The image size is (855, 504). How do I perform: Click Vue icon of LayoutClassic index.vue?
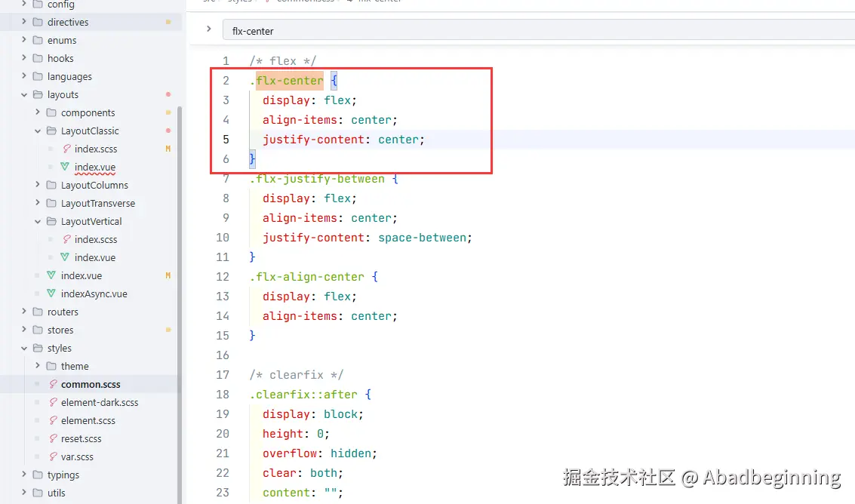pyautogui.click(x=65, y=166)
